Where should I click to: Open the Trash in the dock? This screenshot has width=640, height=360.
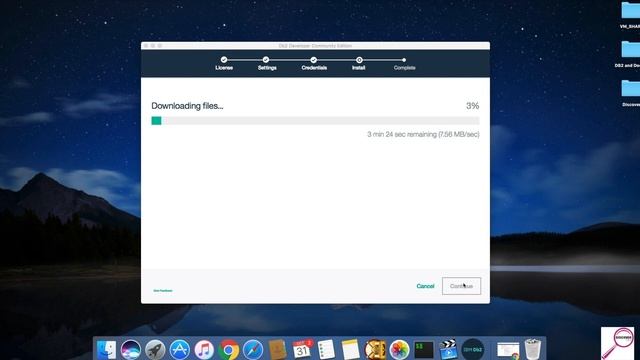(x=533, y=349)
